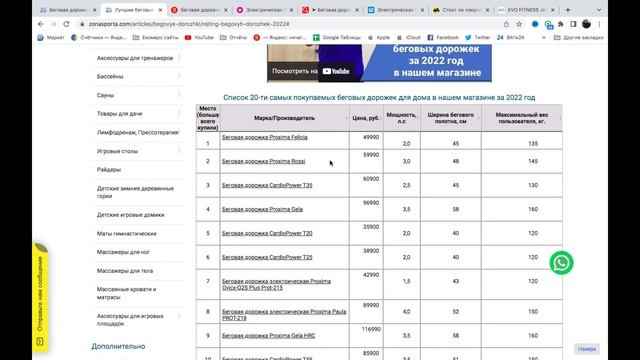Viewport: 640px width, 360px height.
Task: Open Proxima Ovicx-Q2S Plus treadmill link
Action: pos(276,284)
